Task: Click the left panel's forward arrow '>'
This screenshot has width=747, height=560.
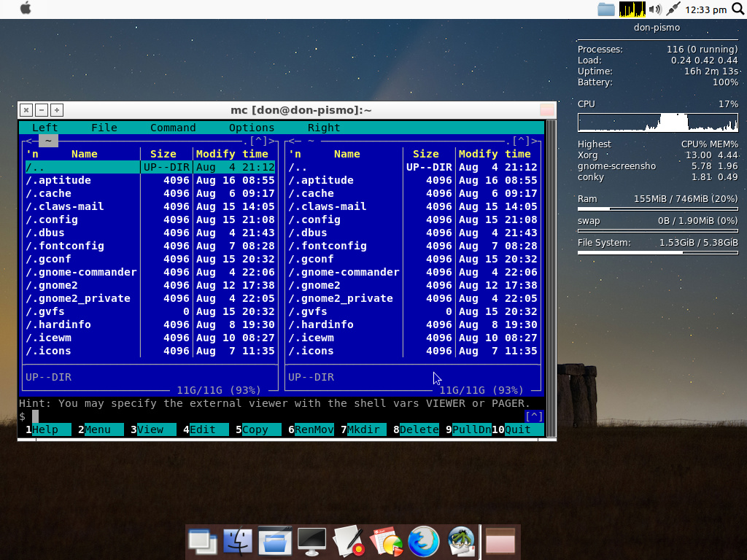Action: [x=271, y=141]
